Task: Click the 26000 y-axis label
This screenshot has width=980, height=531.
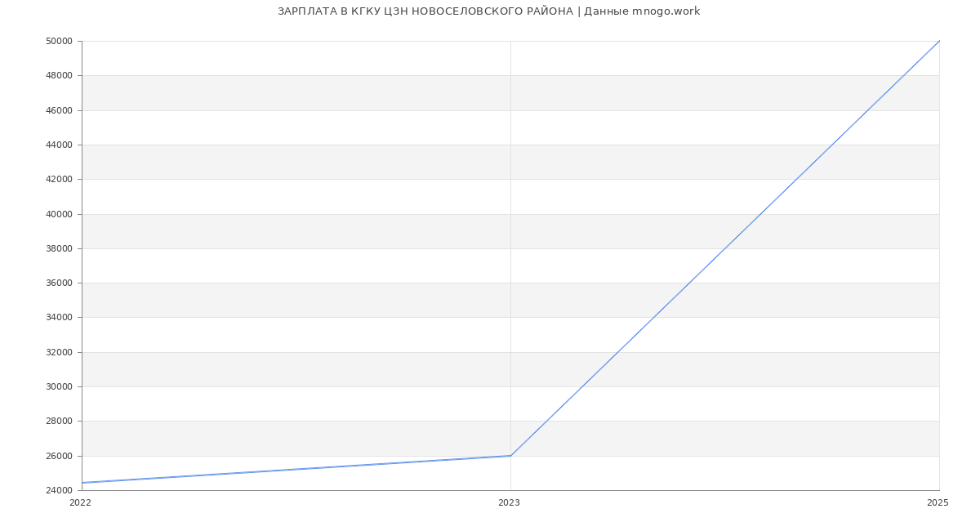Action: point(60,457)
